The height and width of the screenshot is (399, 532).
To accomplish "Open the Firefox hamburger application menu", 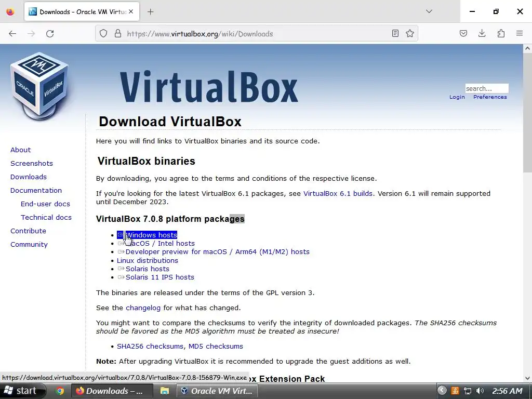I will point(520,34).
